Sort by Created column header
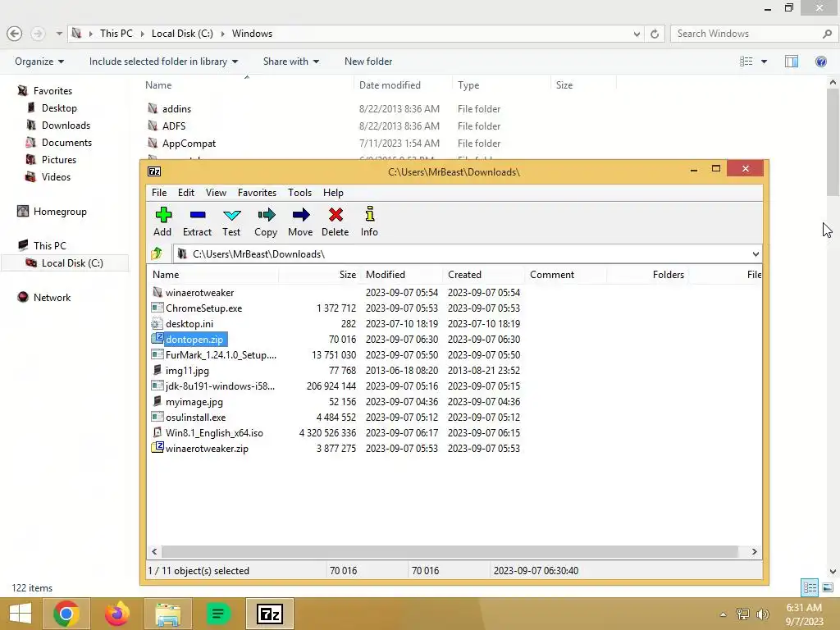 pos(484,275)
